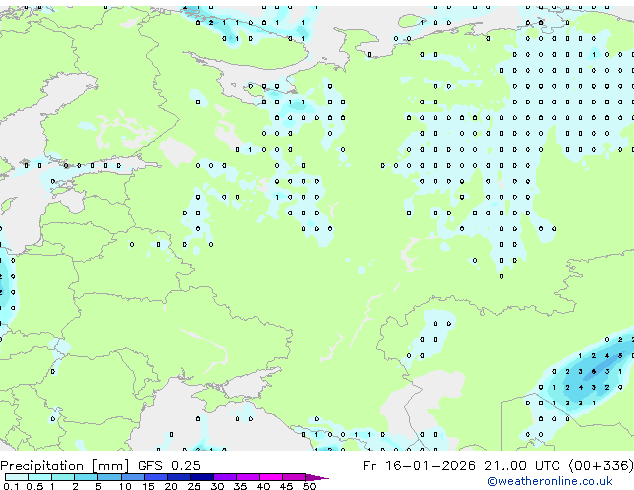This screenshot has height=490, width=634.
Task: Select the 35–40 mm violet legend swatch
Action: [x=248, y=477]
